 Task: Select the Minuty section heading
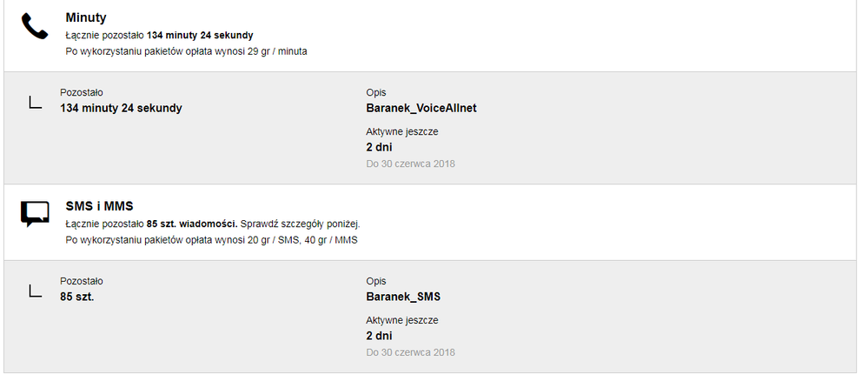tap(86, 17)
